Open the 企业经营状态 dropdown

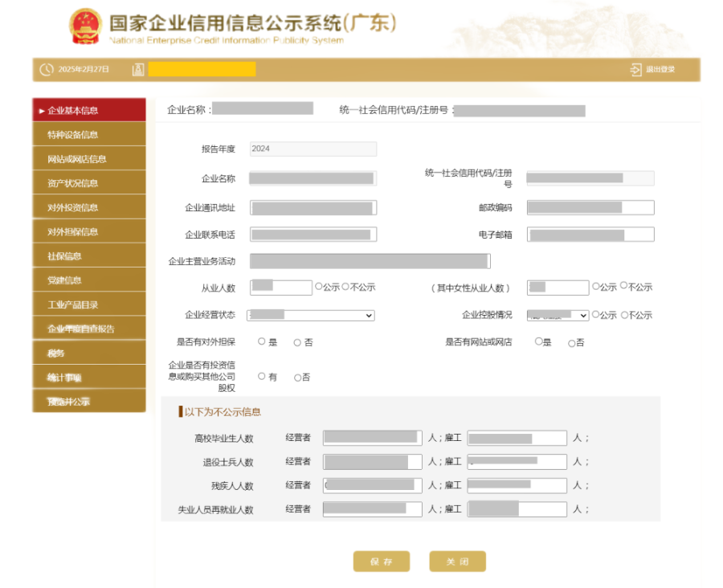[x=311, y=315]
